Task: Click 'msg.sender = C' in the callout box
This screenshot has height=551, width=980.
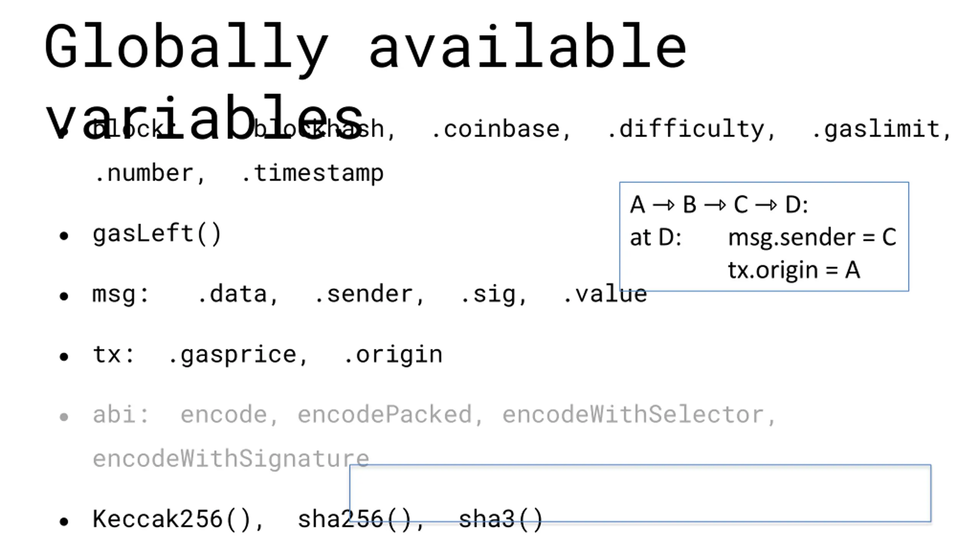Action: click(x=812, y=237)
